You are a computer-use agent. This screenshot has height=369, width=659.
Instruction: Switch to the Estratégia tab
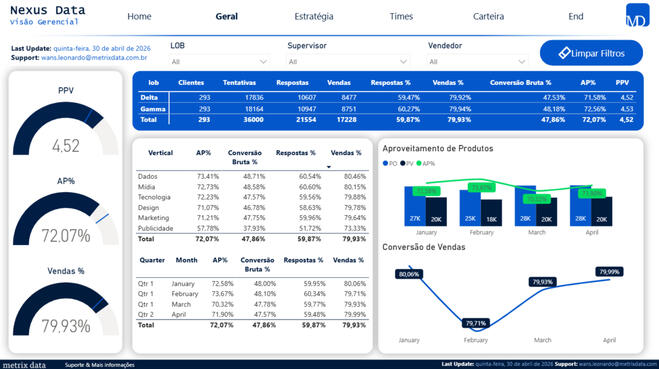(x=314, y=16)
